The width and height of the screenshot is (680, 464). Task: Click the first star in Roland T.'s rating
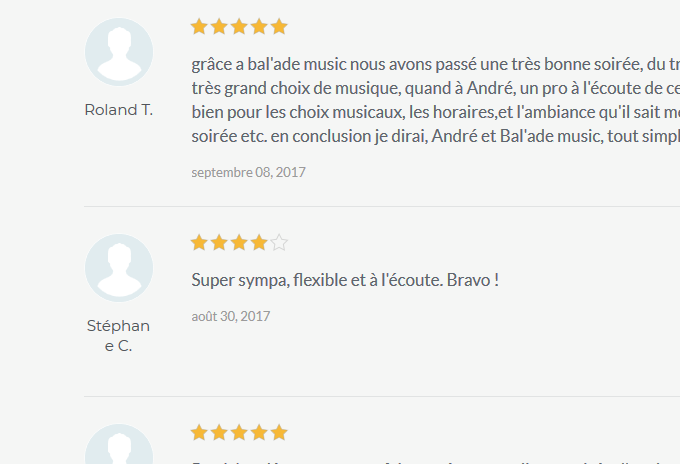coord(199,26)
